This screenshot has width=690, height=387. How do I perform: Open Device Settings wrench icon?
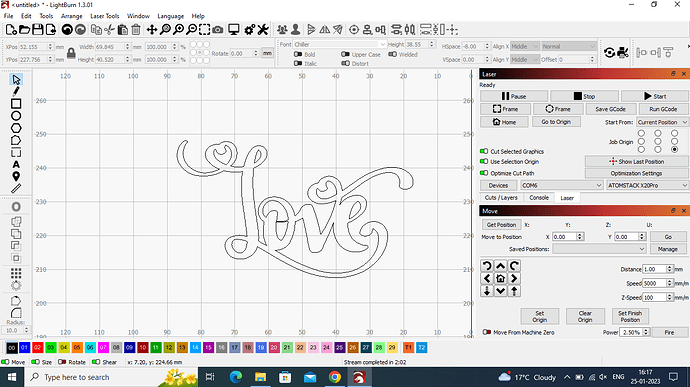click(x=263, y=29)
